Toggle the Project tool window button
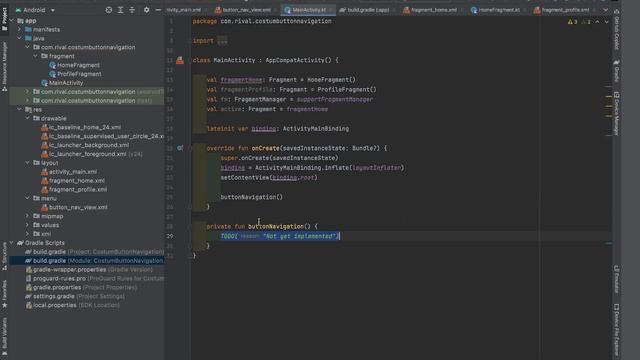The height and width of the screenshot is (360, 640). coord(4,19)
